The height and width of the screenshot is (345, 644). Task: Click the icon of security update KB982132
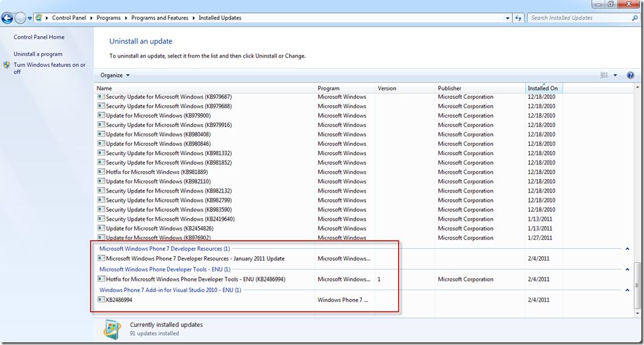[101, 191]
